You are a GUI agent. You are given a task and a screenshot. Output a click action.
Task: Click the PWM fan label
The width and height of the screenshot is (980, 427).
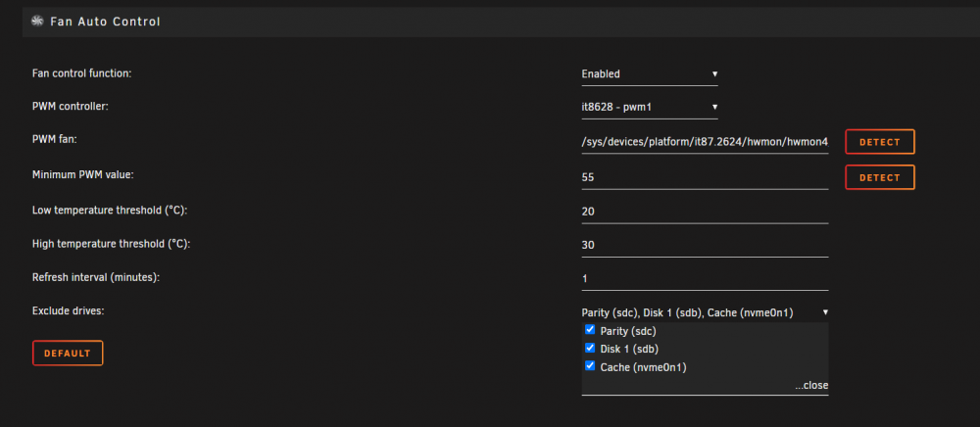pyautogui.click(x=54, y=140)
